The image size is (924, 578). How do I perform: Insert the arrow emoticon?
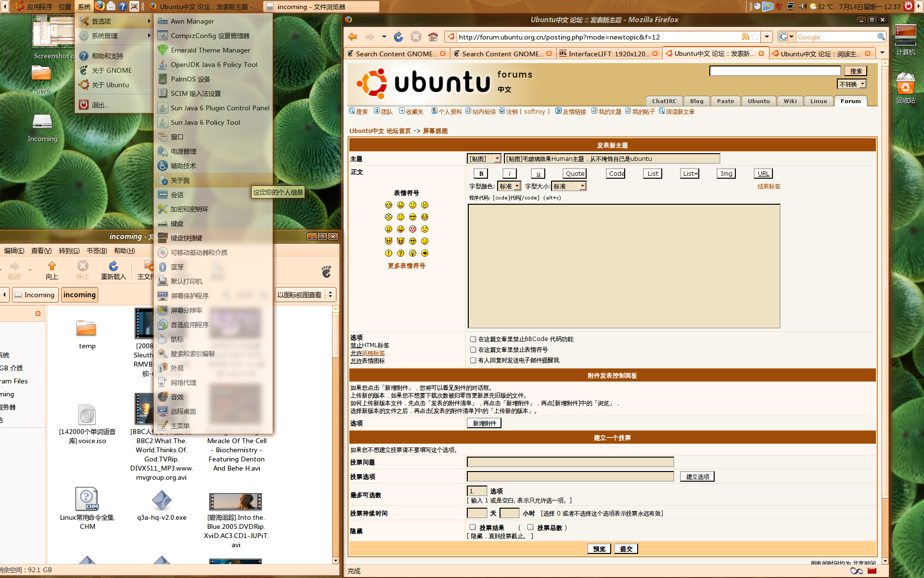pyautogui.click(x=424, y=253)
